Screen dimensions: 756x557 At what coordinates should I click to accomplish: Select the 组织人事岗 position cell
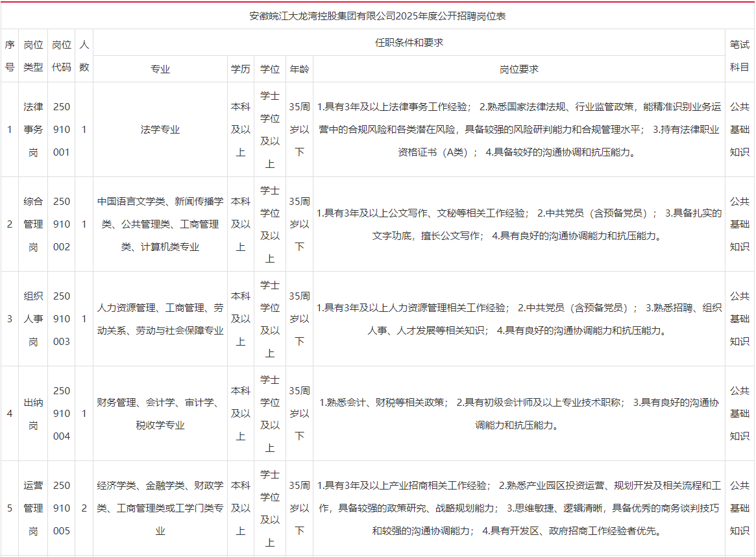(x=33, y=318)
